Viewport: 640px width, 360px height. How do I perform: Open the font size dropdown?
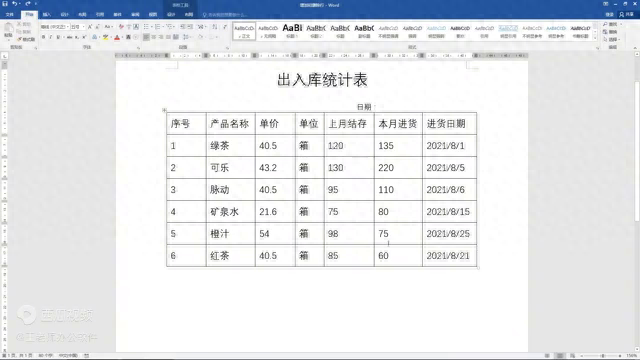[x=83, y=27]
